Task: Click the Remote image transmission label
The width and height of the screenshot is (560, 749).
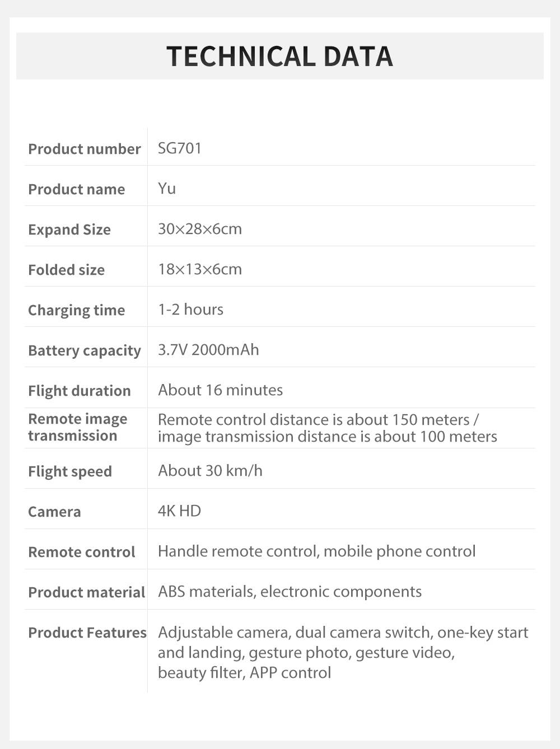Action: [x=78, y=427]
